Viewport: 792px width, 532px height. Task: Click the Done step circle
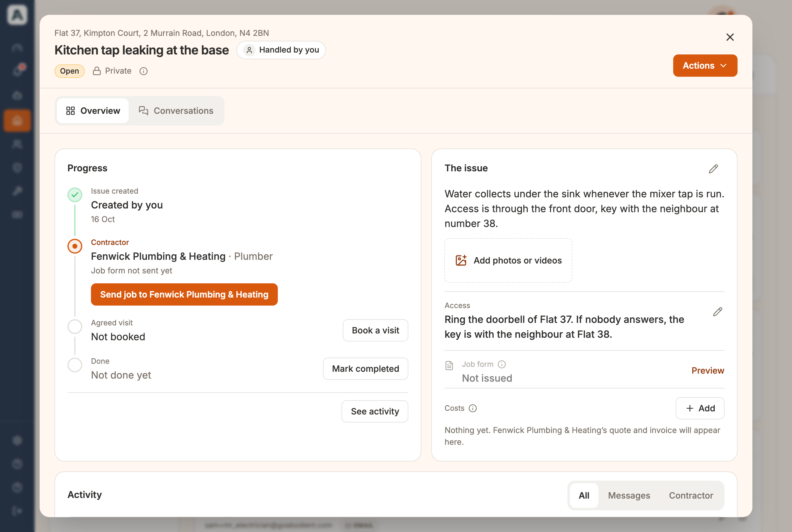(x=75, y=365)
